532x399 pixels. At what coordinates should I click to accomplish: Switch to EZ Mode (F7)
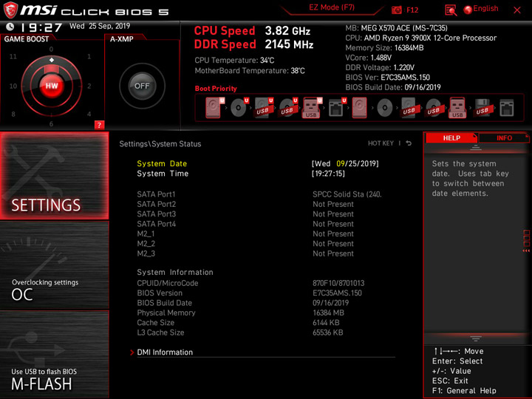point(332,7)
